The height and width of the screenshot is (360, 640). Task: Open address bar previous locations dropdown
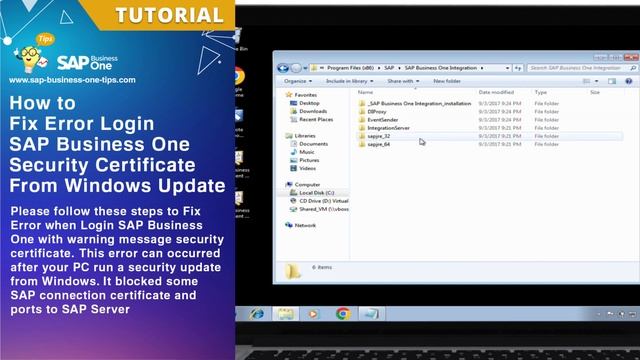507,68
